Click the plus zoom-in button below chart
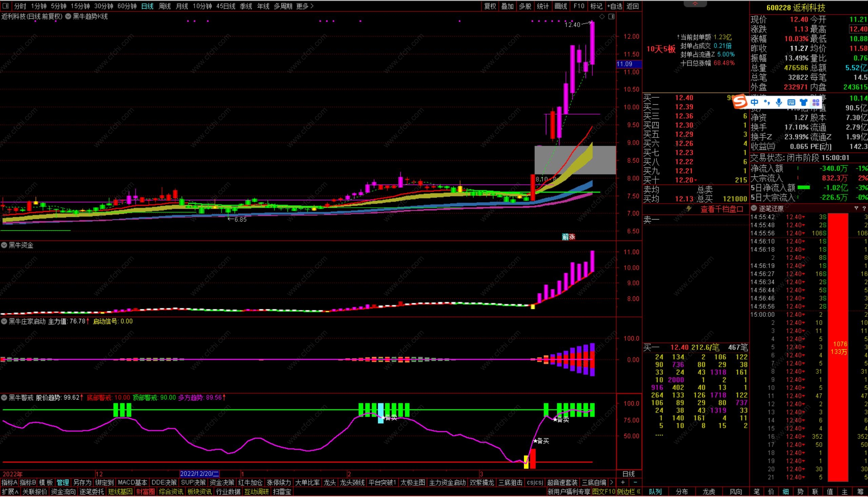Viewport: 868px width, 497px height. click(x=623, y=482)
